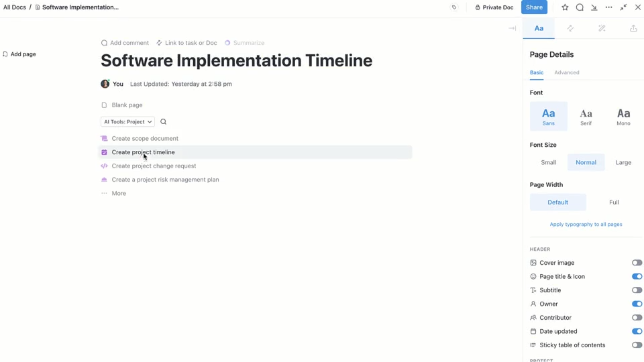644x362 pixels.
Task: Toggle the Owner switch
Action: (637, 304)
